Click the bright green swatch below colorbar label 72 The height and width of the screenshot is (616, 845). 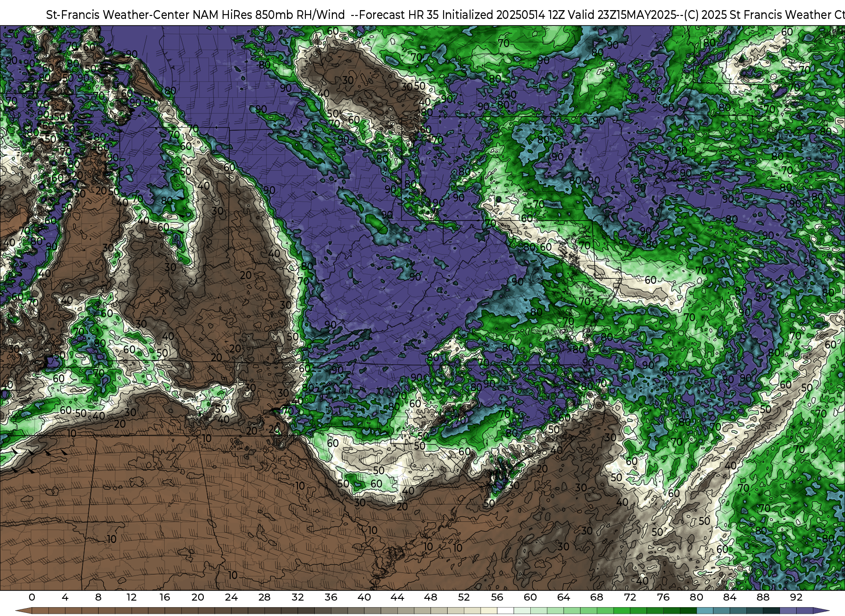pos(638,611)
